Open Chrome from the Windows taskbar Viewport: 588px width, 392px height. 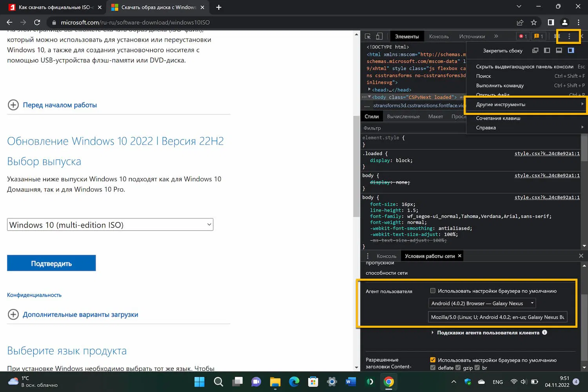point(388,382)
